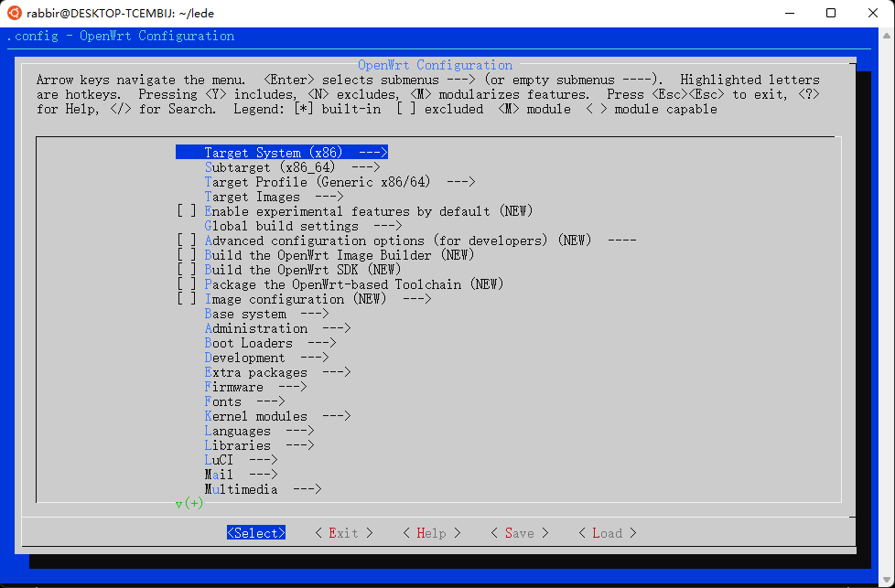
Task: Expand the Target Images submenu
Action: pos(274,197)
